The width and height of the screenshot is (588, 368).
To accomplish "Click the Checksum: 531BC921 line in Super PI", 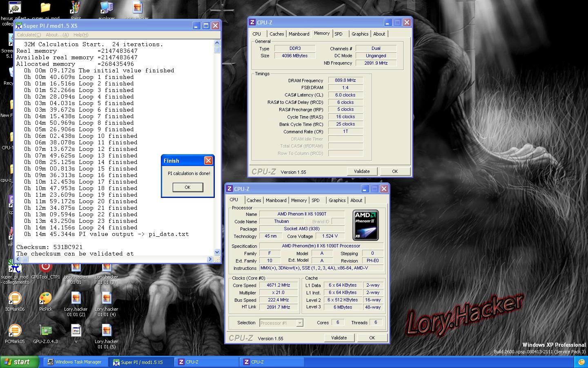I will point(49,247).
